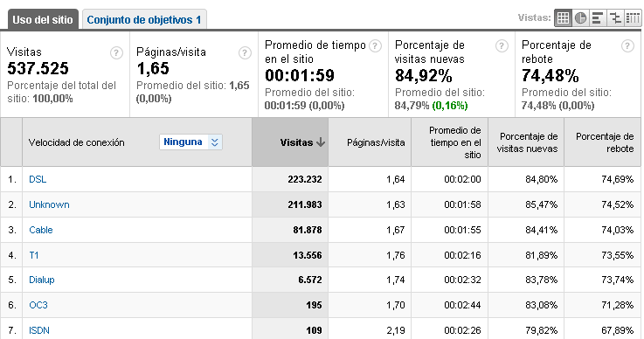This screenshot has width=644, height=339.
Task: Open help for Porcentaje de visitas nuevas
Action: point(502,46)
